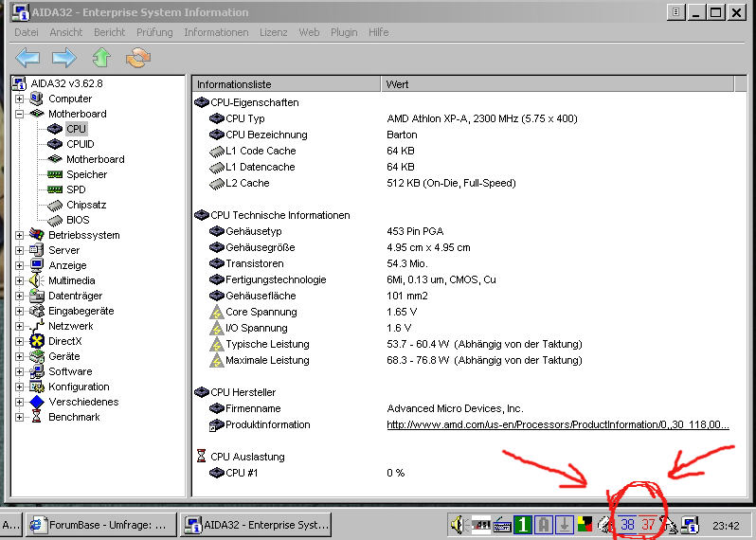This screenshot has height=540, width=756.
Task: Click AIDA32 tray icon beside clock
Action: point(690,525)
